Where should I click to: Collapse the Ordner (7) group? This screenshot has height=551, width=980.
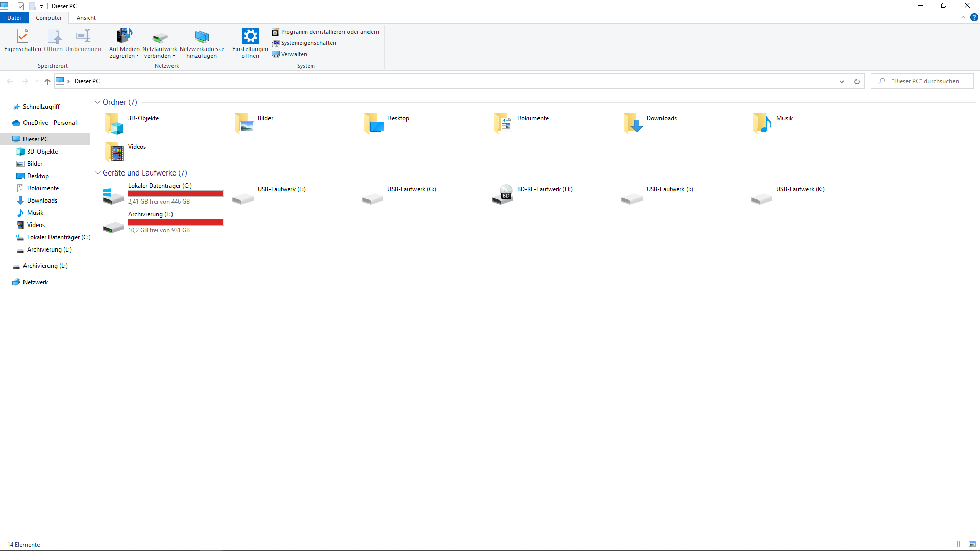point(97,102)
